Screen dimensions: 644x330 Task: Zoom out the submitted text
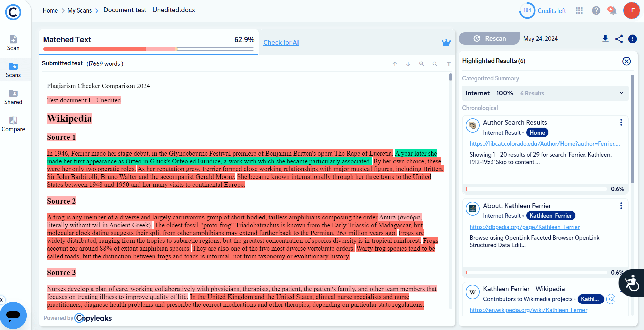click(x=435, y=64)
